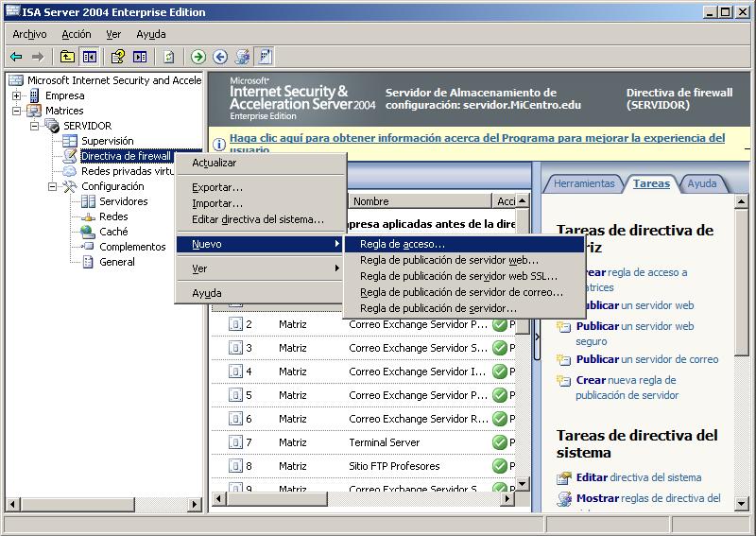Choose Regla de acceso from submenu
Screen dimensions: 756x536
[403, 244]
